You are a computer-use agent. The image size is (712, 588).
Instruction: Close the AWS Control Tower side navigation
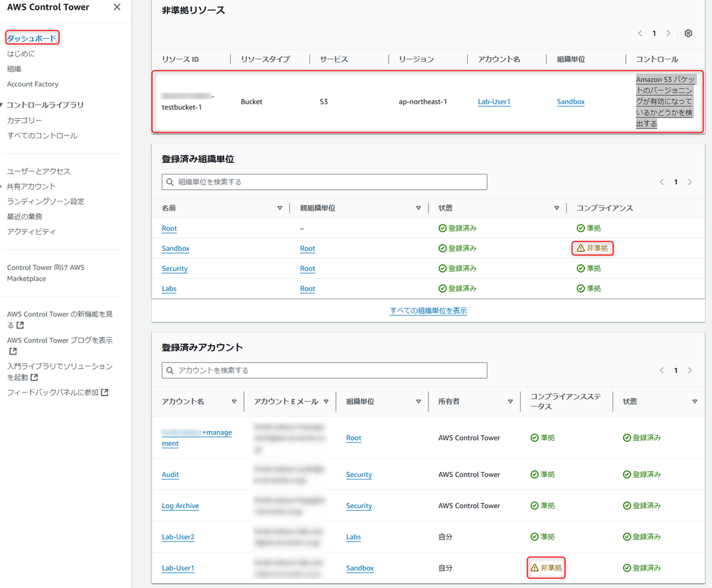[x=117, y=7]
